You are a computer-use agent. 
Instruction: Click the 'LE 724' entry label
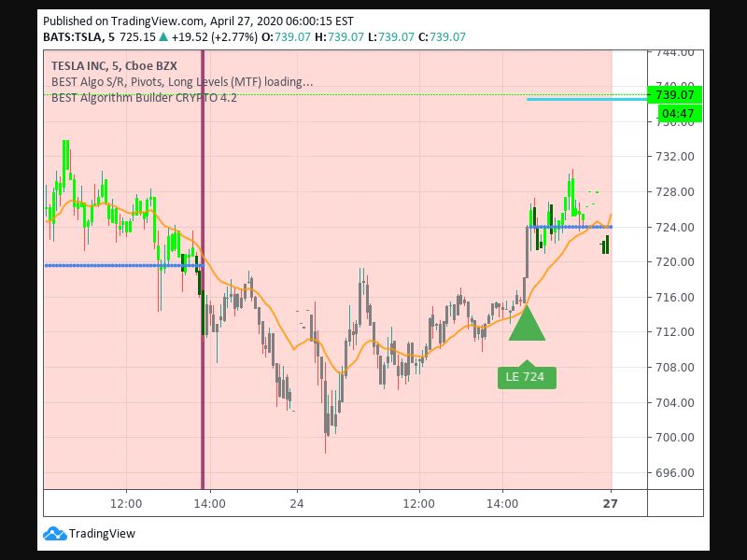pos(527,377)
